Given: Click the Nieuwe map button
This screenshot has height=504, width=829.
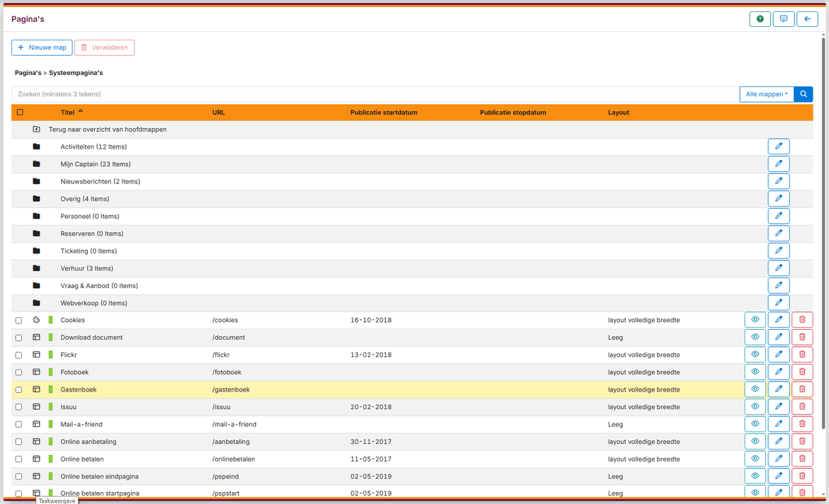Looking at the screenshot, I should pos(42,47).
